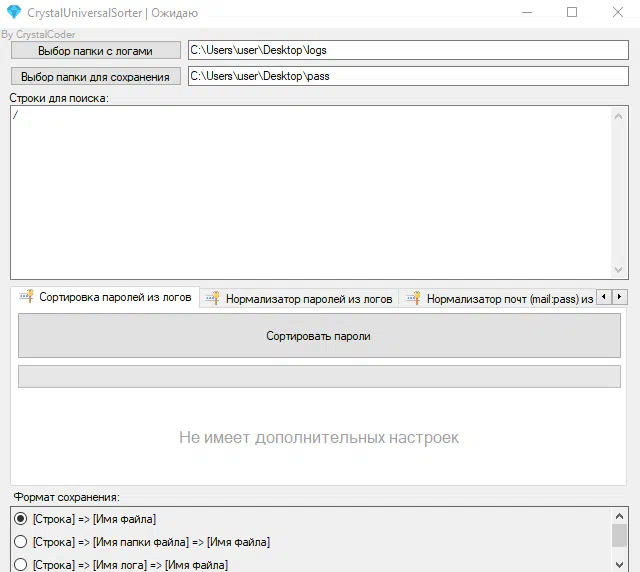Click Выбор папки с логами button
The image size is (640, 572).
[96, 51]
